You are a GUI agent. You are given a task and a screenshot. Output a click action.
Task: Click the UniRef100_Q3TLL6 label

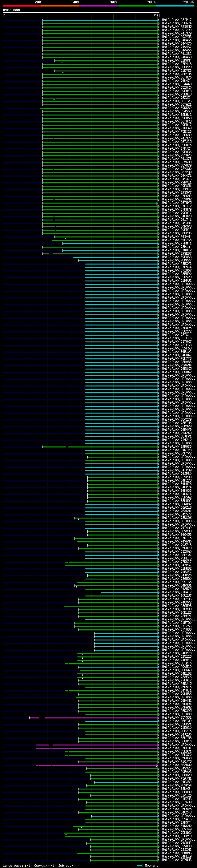[x=177, y=338]
